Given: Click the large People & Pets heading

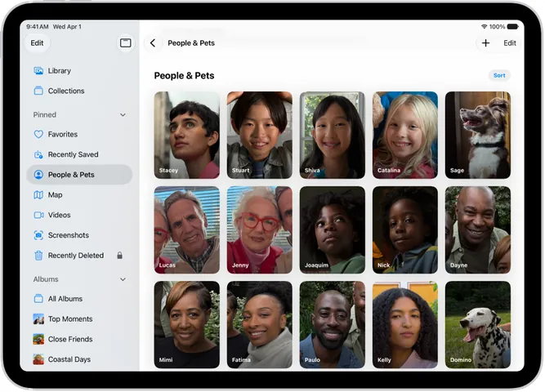Looking at the screenshot, I should pyautogui.click(x=184, y=76).
